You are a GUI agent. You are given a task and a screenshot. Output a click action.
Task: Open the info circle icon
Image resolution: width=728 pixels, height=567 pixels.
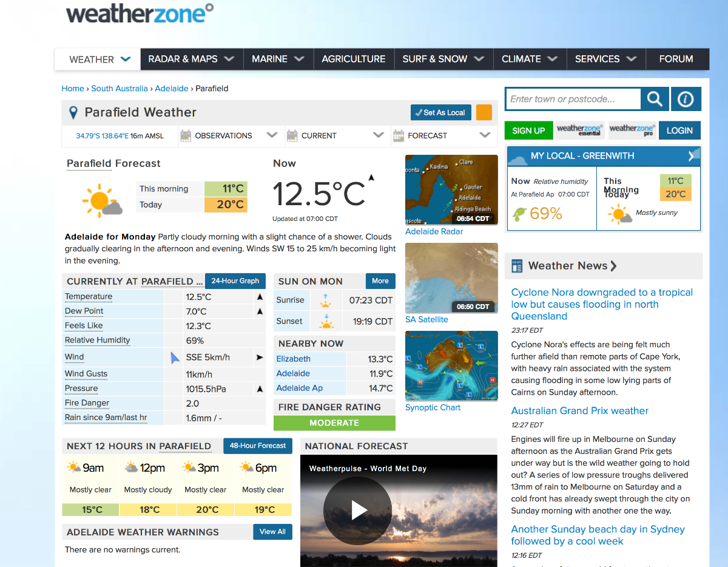(x=686, y=99)
